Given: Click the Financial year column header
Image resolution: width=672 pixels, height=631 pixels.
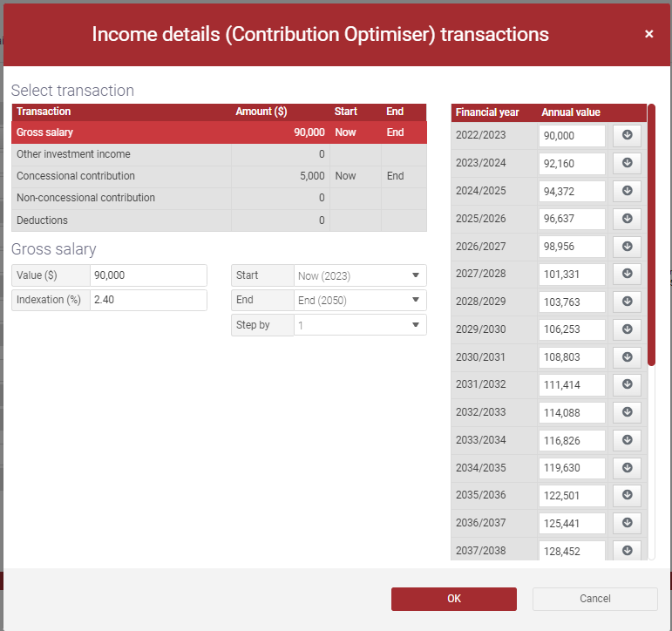Looking at the screenshot, I should [487, 112].
